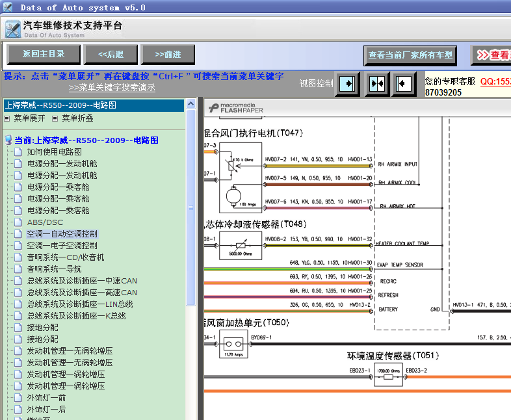The width and height of the screenshot is (511, 420).
Task: Click the 返回主目录 button
Action: 44,55
